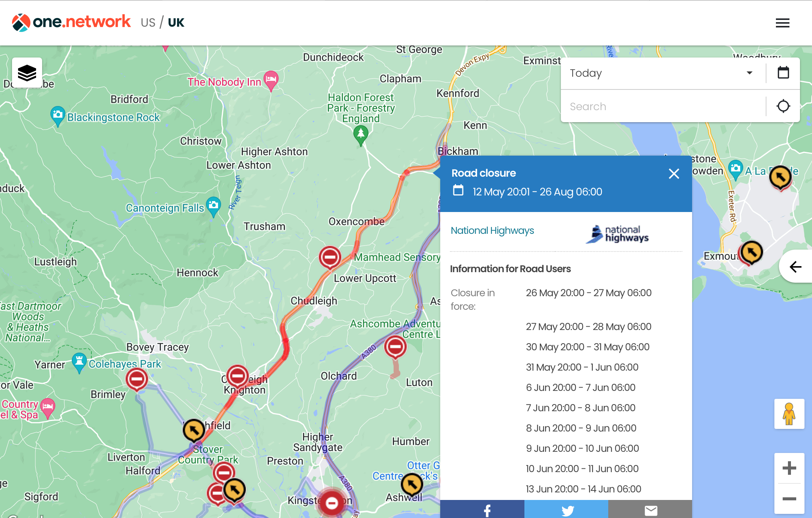Select diversion arrow marker near A La Ronde

tap(780, 177)
